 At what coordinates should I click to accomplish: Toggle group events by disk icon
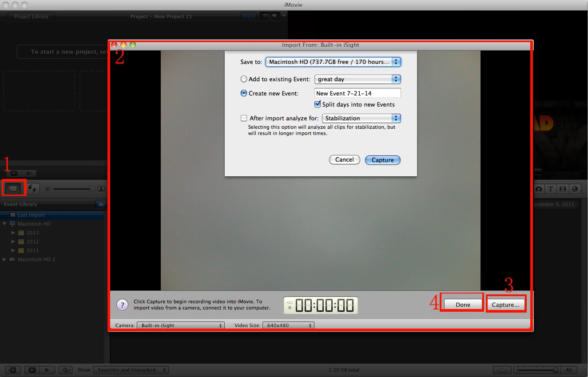(101, 204)
